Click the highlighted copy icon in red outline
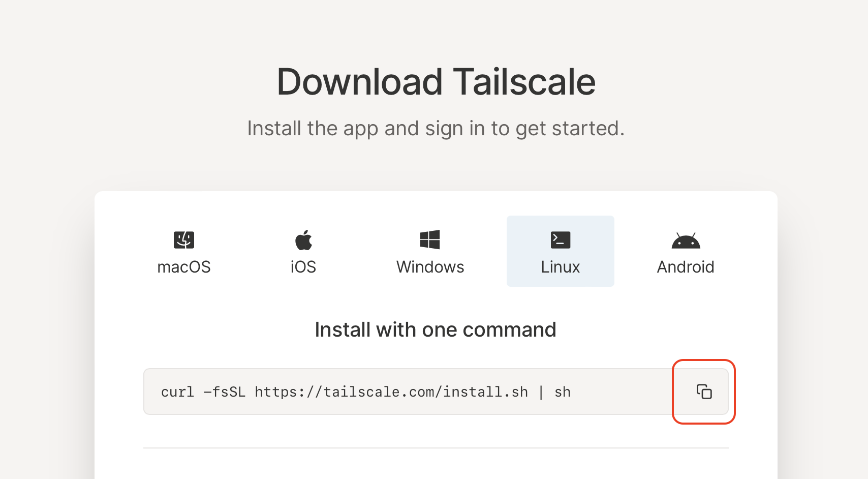This screenshot has width=868, height=479. coord(703,392)
